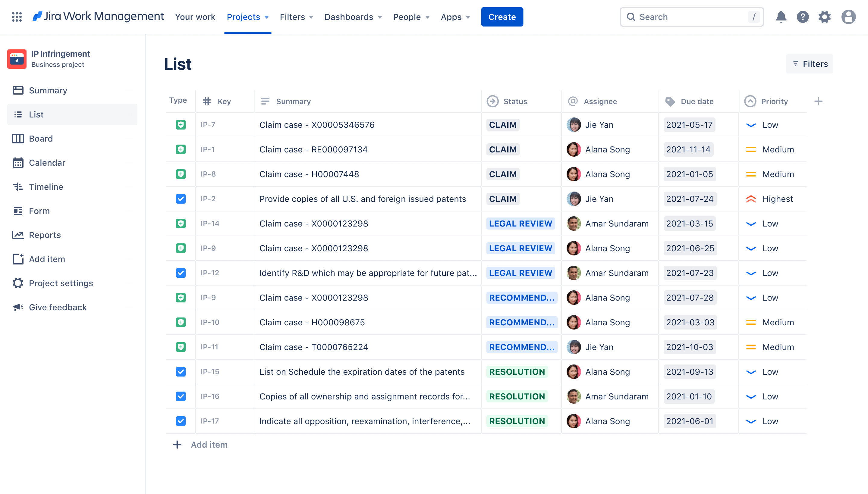Click the Form section icon
Viewport: 868px width, 494px height.
tap(17, 210)
